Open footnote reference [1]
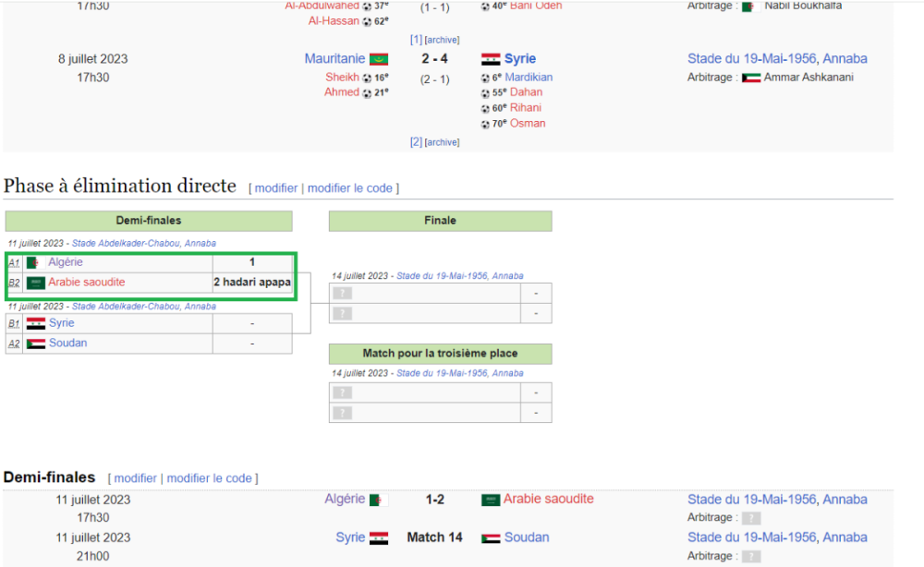The image size is (924, 567). click(416, 40)
